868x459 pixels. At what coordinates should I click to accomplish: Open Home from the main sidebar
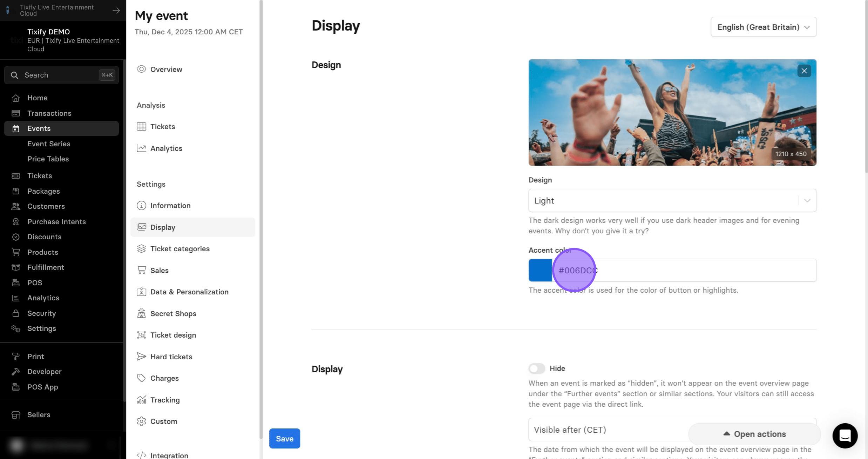(x=37, y=98)
